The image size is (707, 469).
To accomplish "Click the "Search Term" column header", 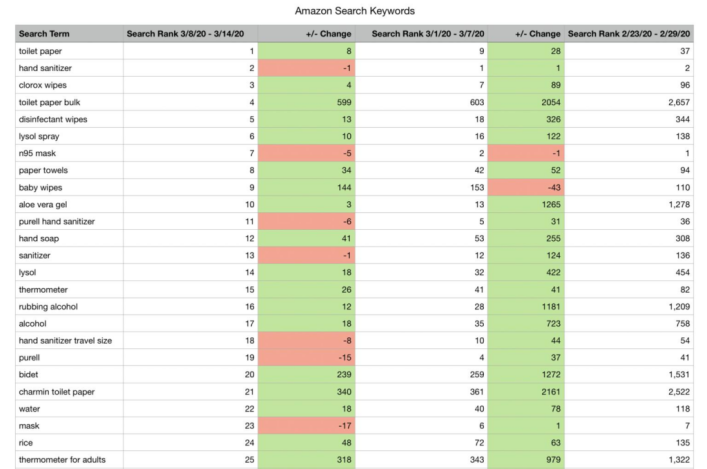I will pos(40,34).
